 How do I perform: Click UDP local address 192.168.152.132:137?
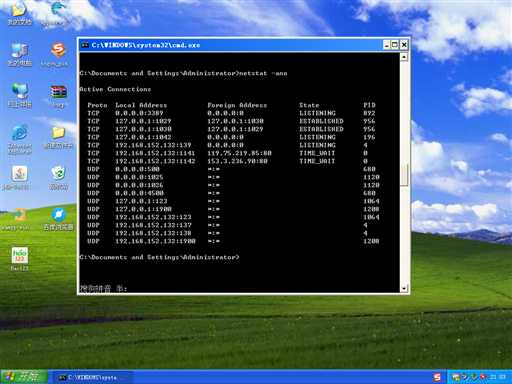tap(153, 225)
